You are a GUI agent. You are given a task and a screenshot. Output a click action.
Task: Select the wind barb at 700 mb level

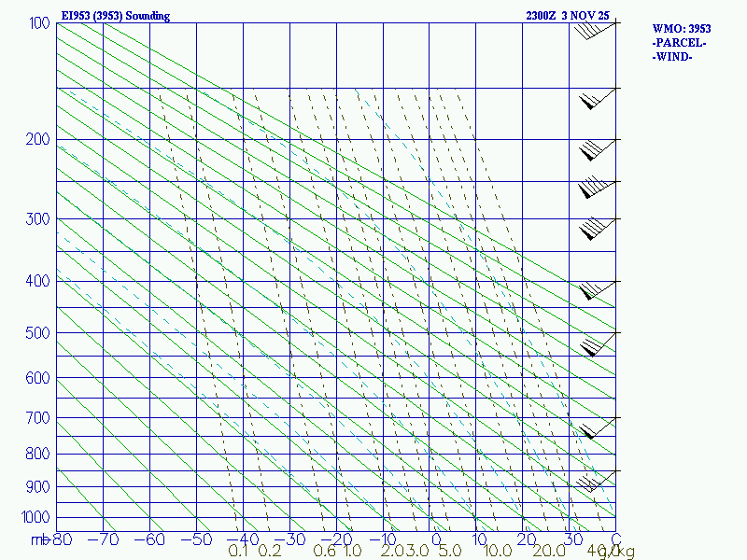[x=598, y=427]
